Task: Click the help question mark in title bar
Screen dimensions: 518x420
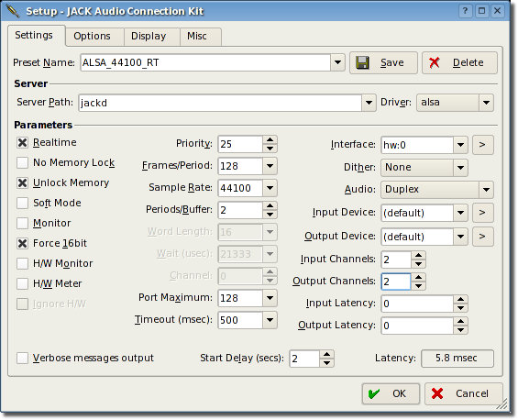Action: (x=465, y=11)
